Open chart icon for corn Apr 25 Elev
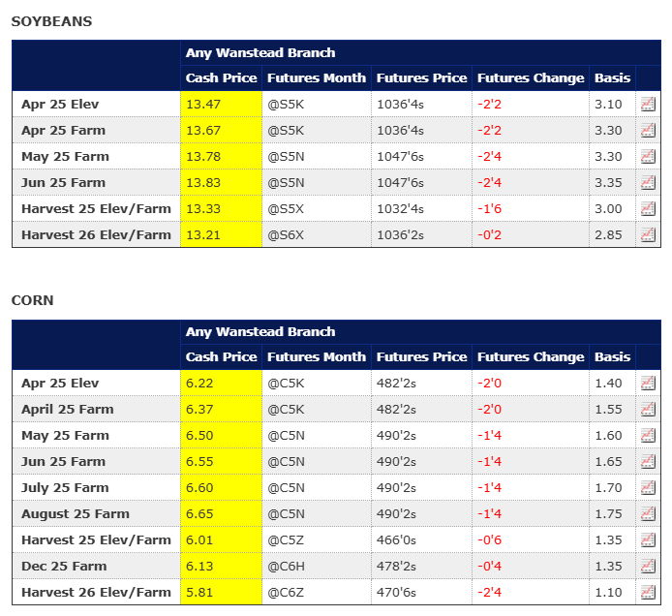 point(648,383)
